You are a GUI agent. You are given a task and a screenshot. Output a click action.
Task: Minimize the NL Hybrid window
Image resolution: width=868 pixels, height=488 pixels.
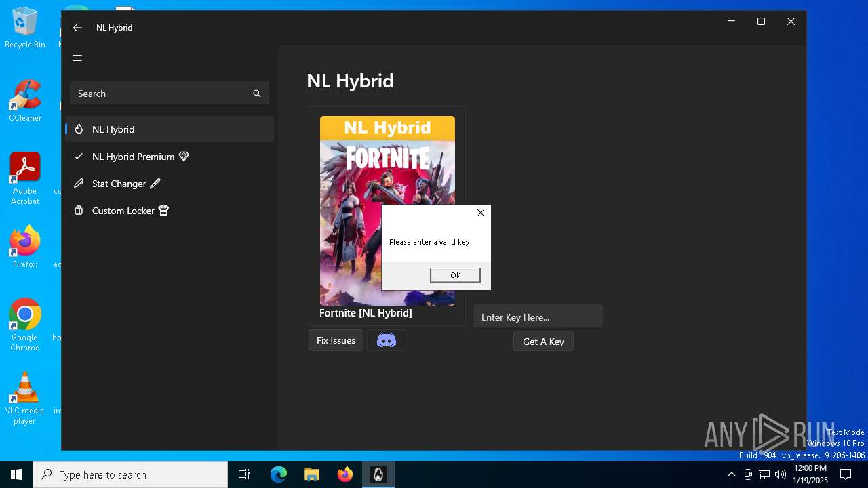[731, 22]
